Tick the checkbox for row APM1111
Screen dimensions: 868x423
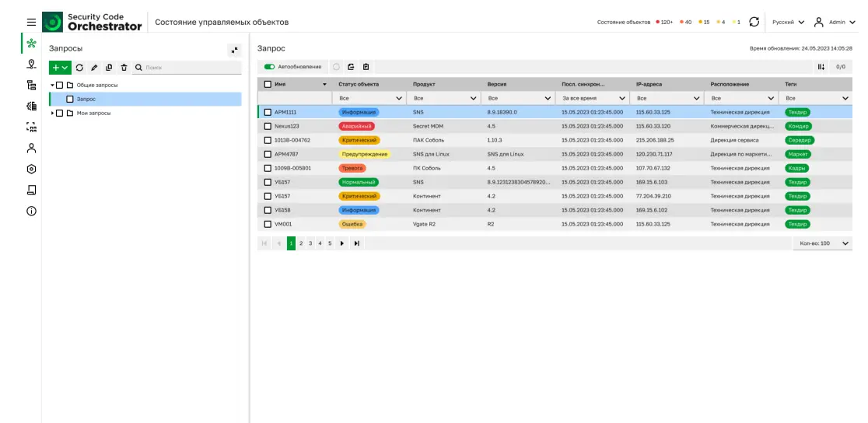pos(268,112)
